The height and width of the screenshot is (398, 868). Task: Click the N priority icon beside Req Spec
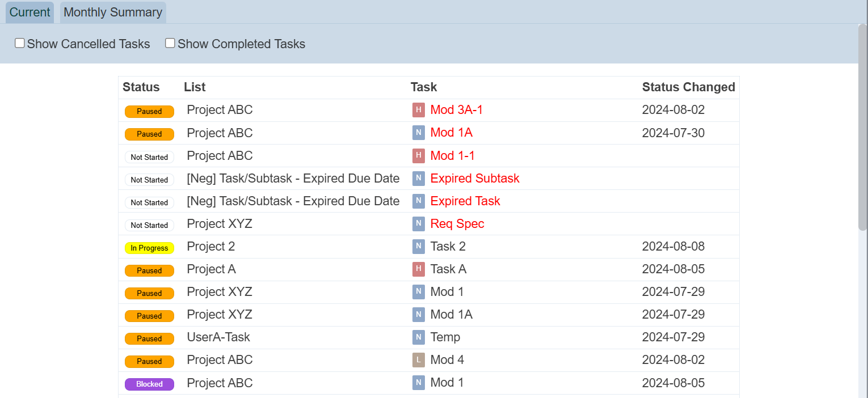coord(418,224)
